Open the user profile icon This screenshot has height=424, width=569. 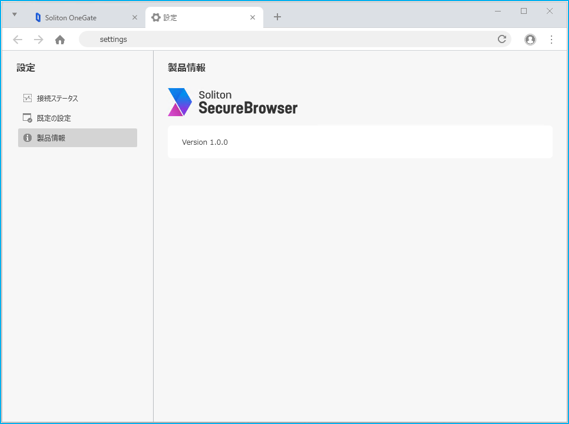530,39
